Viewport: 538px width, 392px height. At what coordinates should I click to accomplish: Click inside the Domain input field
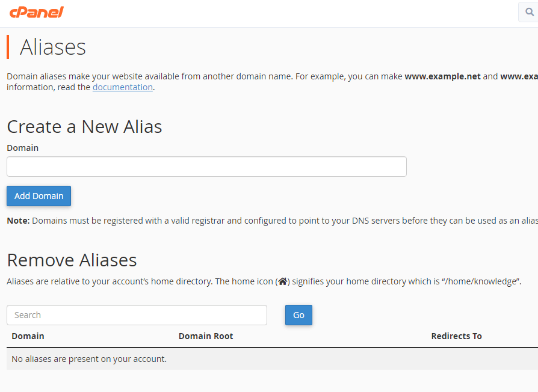(206, 167)
